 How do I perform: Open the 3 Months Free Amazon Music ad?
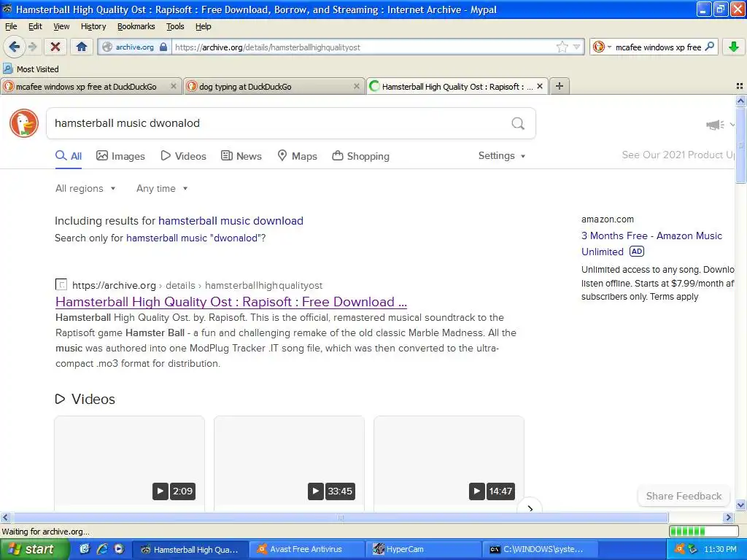(x=651, y=244)
